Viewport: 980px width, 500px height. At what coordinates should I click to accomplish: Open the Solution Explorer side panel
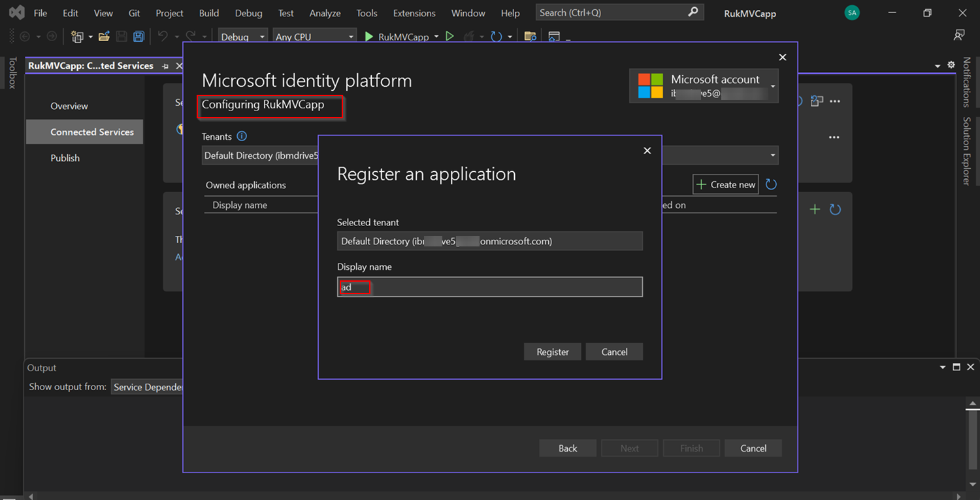coord(967,151)
